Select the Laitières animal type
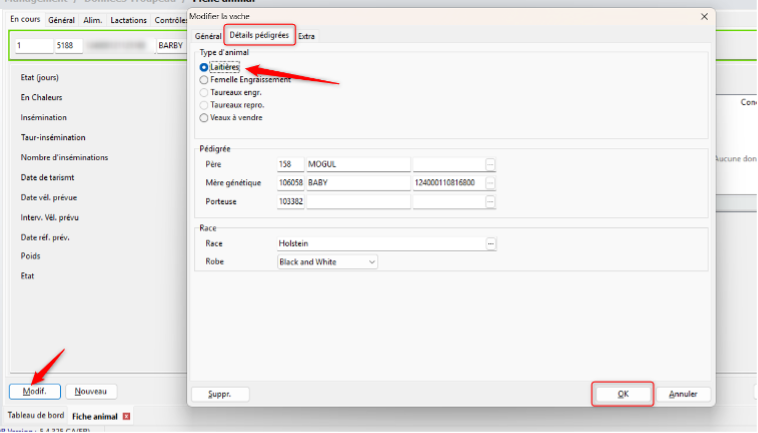Viewport: 758px width, 433px height. (x=205, y=67)
